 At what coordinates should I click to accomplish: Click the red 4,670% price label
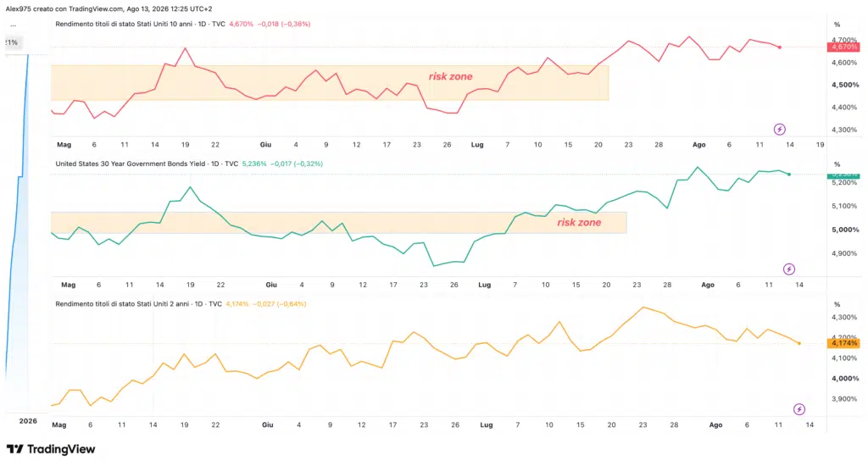coord(843,47)
